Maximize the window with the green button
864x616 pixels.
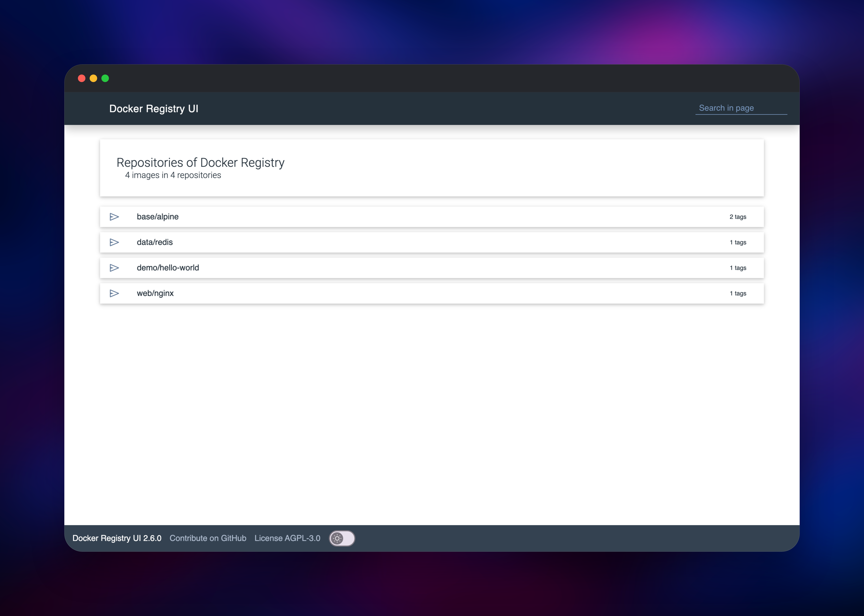point(105,78)
